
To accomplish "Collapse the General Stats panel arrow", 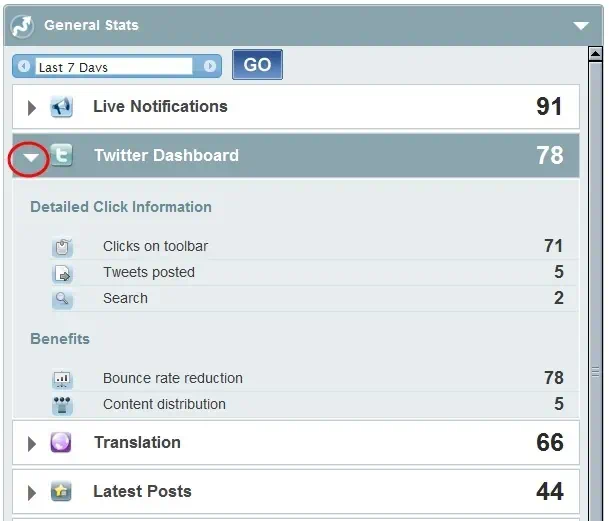I will 581,26.
